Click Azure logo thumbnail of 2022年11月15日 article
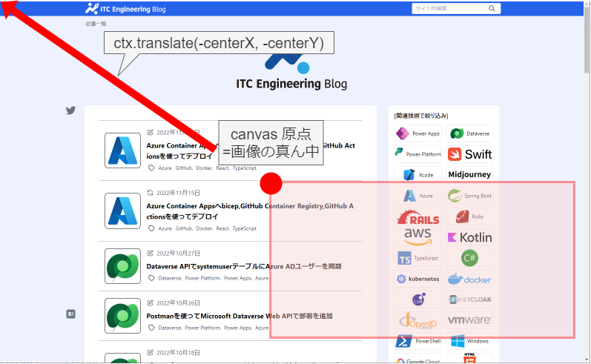This screenshot has height=364, width=591. pos(122,211)
